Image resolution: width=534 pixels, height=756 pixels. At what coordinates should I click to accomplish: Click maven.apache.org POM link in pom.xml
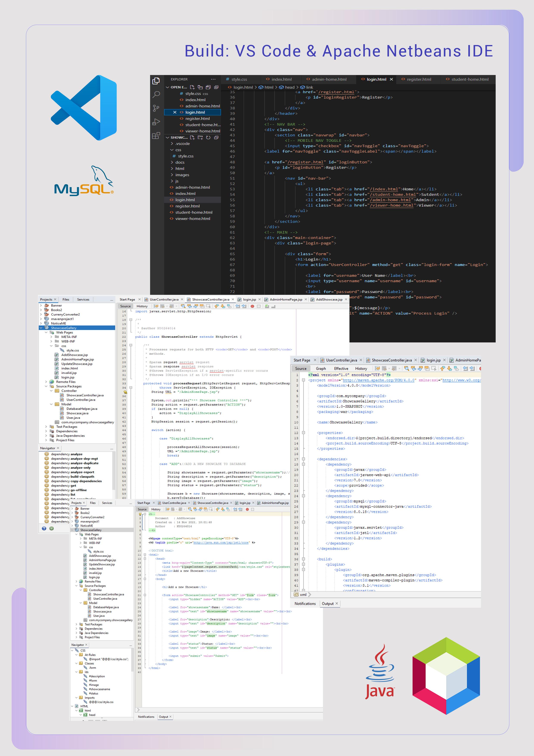tap(378, 380)
